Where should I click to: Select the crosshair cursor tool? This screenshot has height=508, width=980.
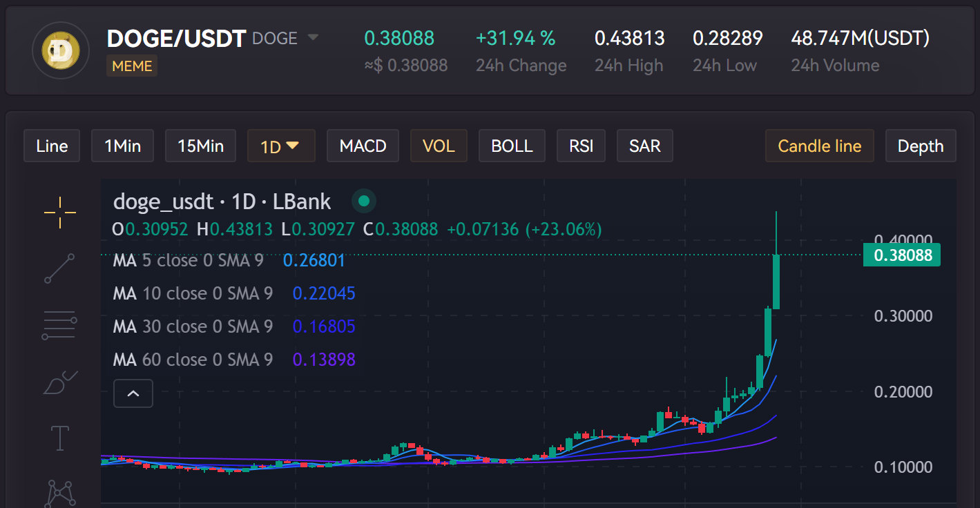[60, 212]
